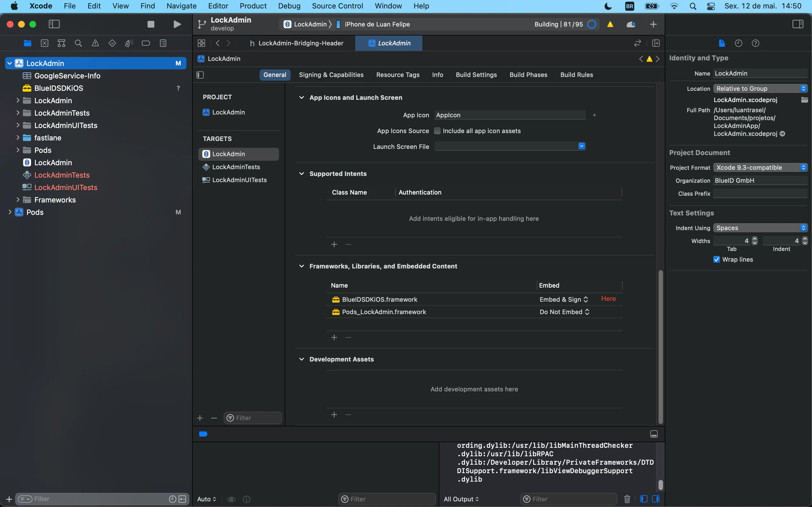Screen dimensions: 812x507
Task: Open the Product menu
Action: point(253,6)
